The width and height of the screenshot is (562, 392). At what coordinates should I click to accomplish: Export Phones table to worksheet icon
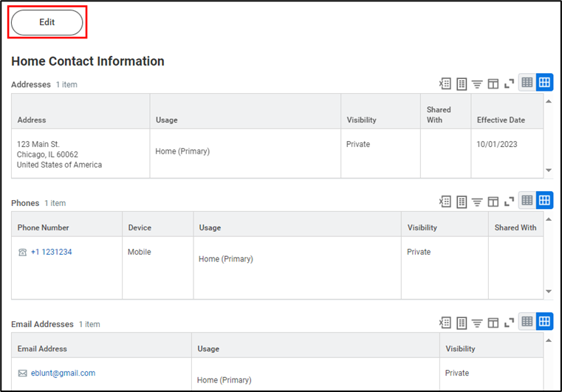point(462,202)
